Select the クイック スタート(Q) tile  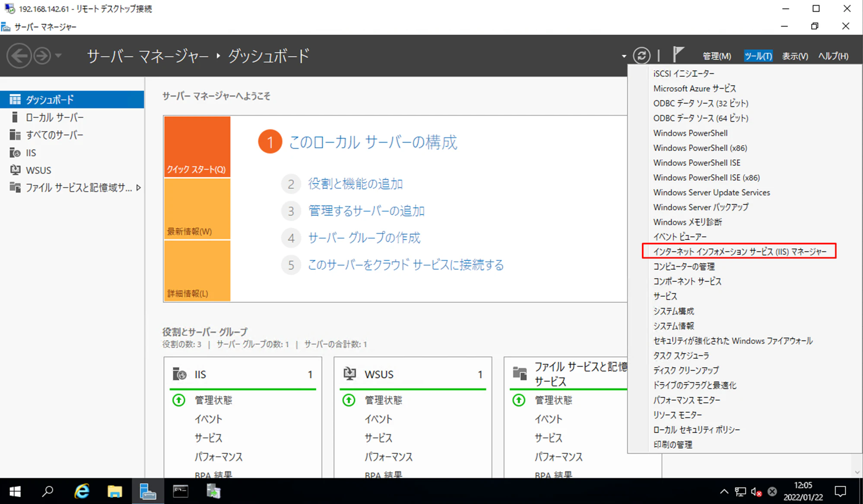197,146
